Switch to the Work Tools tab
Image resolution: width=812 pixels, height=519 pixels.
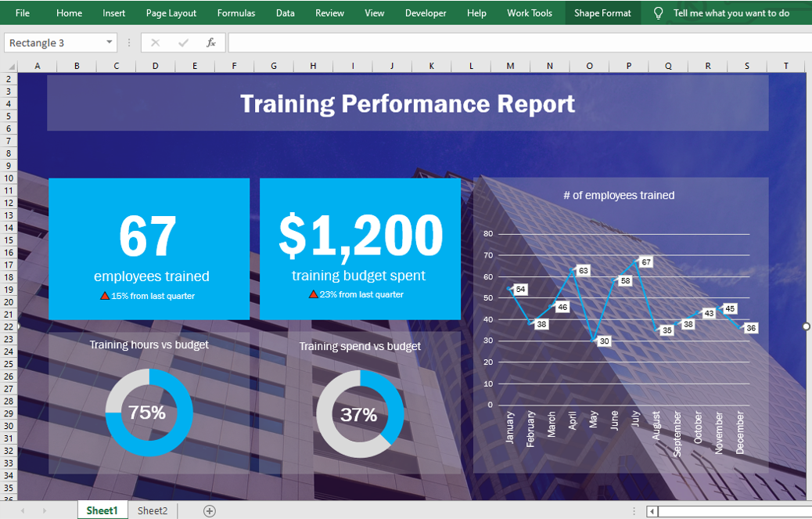[x=530, y=13]
